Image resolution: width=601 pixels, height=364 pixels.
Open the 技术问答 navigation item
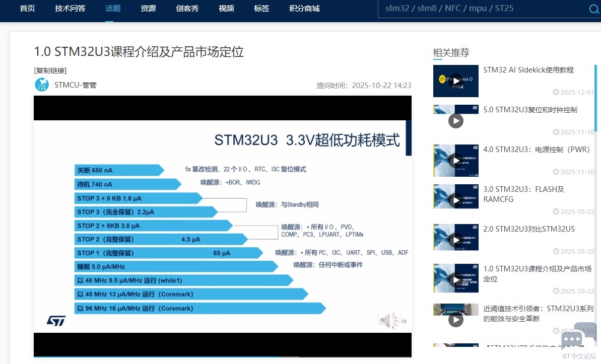click(x=70, y=9)
